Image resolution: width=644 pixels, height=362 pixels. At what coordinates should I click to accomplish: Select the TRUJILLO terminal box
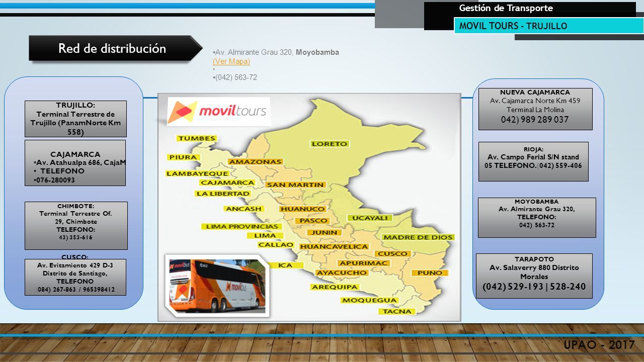click(x=75, y=119)
